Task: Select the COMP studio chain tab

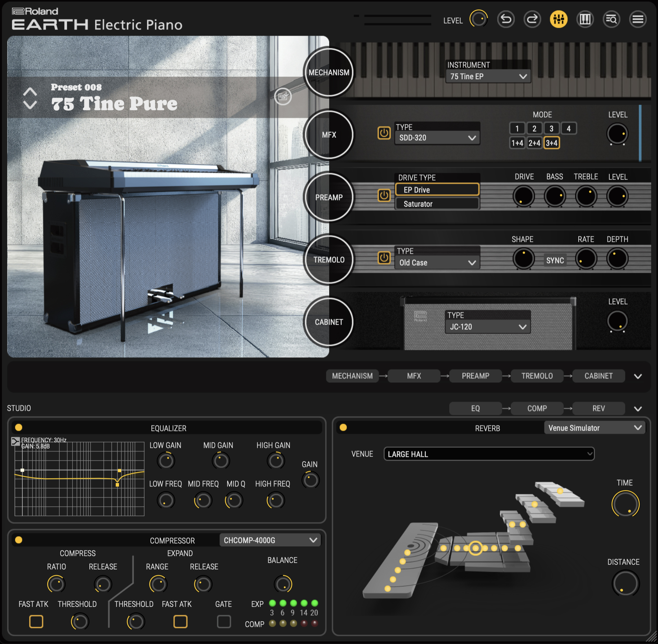Action: click(537, 408)
